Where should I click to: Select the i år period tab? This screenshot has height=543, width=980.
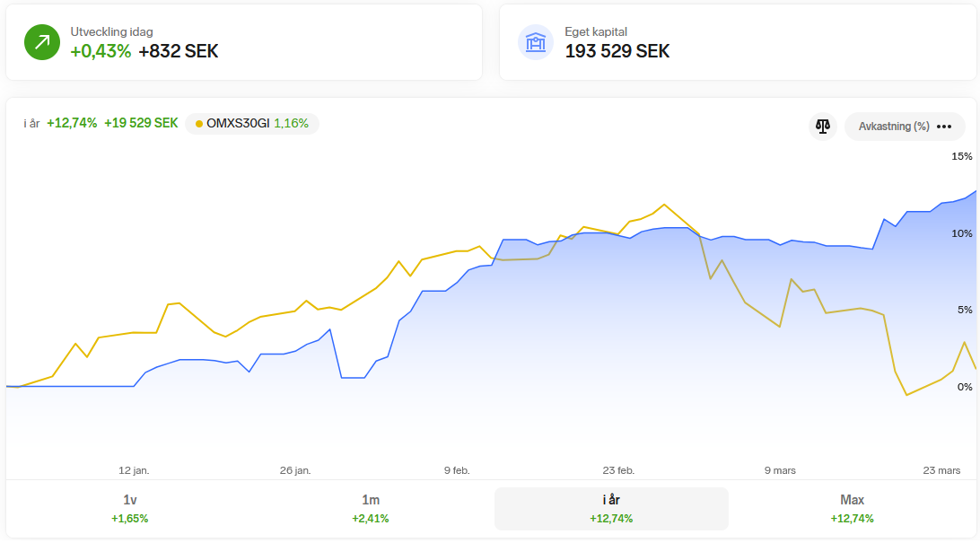click(611, 509)
